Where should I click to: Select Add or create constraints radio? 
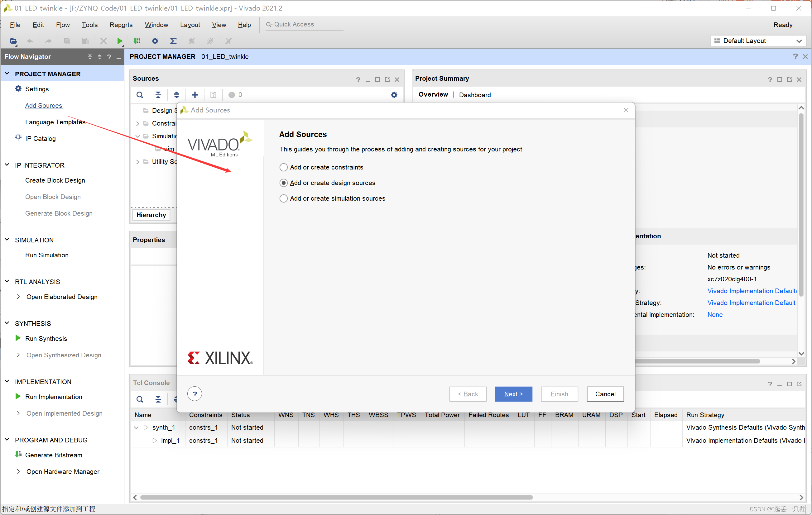click(284, 168)
